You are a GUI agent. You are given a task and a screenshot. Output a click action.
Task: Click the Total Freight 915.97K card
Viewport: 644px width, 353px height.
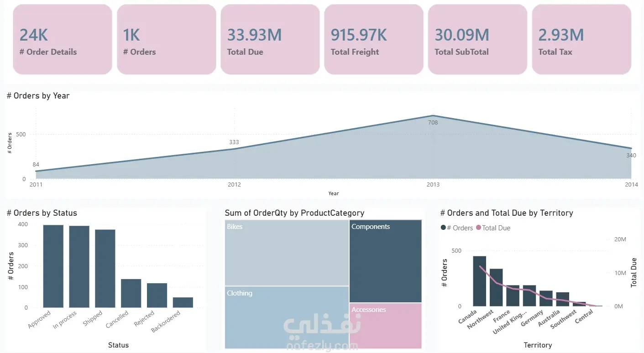click(x=373, y=40)
